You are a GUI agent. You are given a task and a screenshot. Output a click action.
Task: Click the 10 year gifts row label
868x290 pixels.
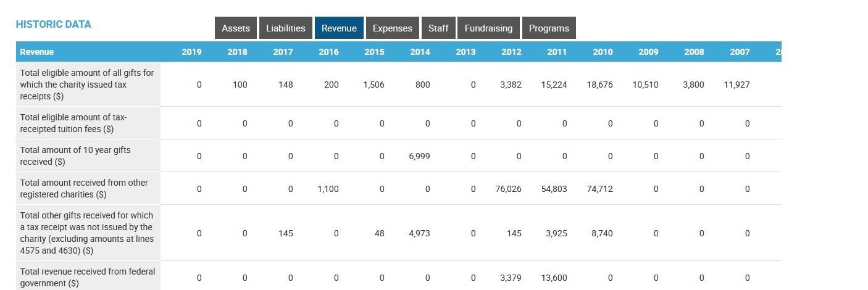coord(75,155)
